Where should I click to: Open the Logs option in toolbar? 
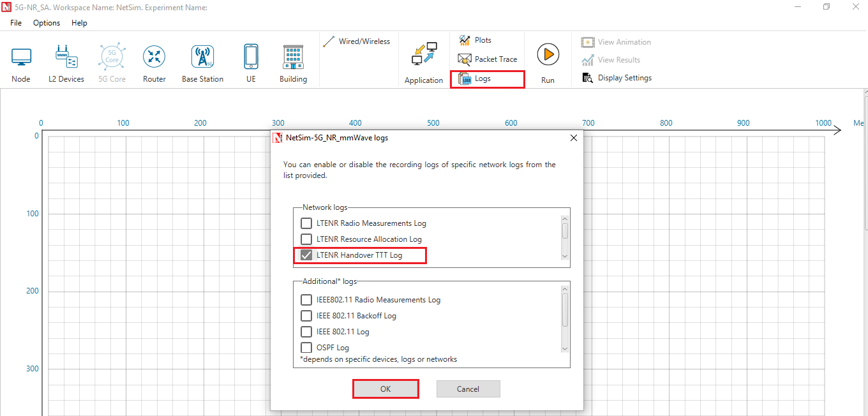(488, 79)
